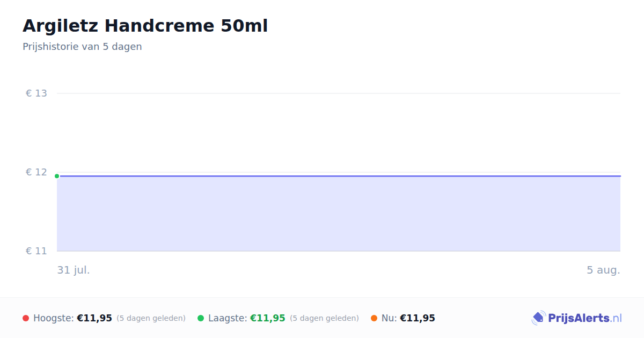This screenshot has width=644, height=338.
Task: Click the Prijshistorie van 5 dagen subtitle
Action: point(82,47)
